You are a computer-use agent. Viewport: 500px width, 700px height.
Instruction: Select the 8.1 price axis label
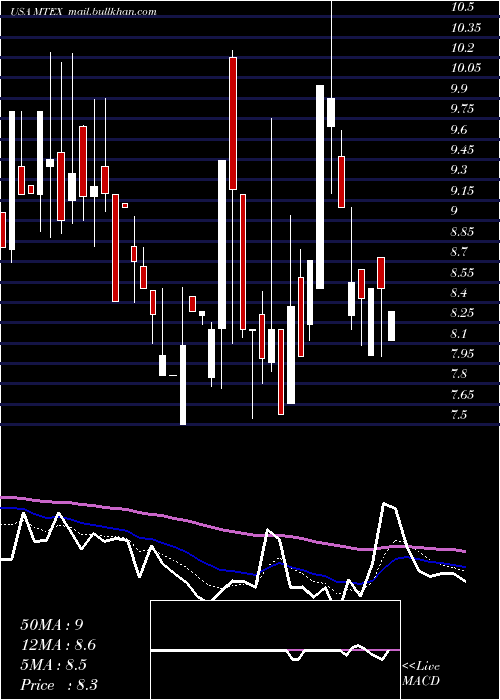pyautogui.click(x=461, y=333)
